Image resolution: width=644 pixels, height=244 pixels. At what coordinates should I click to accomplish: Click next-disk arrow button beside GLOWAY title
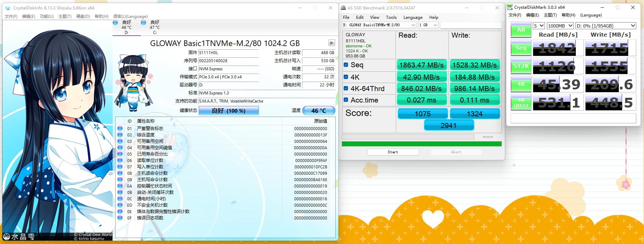point(332,43)
